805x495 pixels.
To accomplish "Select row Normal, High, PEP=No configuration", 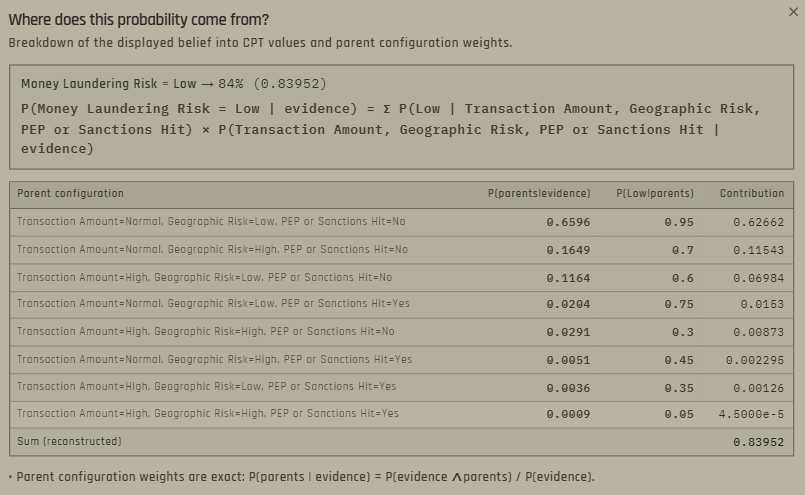I will pos(401,250).
